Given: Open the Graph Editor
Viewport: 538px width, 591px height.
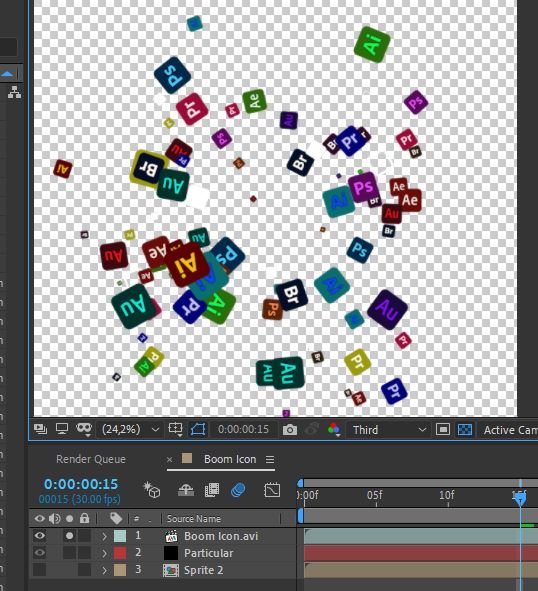Looking at the screenshot, I should [272, 490].
